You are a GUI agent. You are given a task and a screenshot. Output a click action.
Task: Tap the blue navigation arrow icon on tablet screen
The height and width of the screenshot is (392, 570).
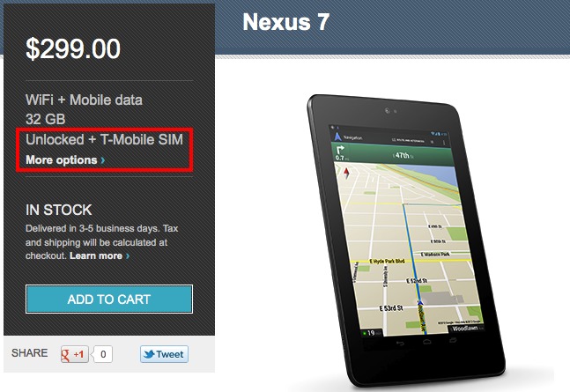[338, 137]
